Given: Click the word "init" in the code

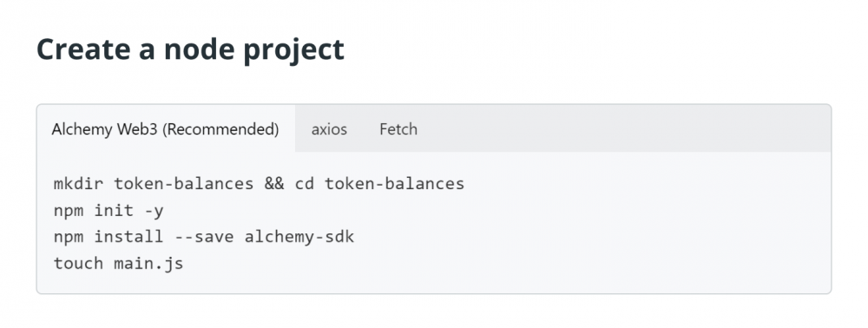Looking at the screenshot, I should pyautogui.click(x=114, y=211).
